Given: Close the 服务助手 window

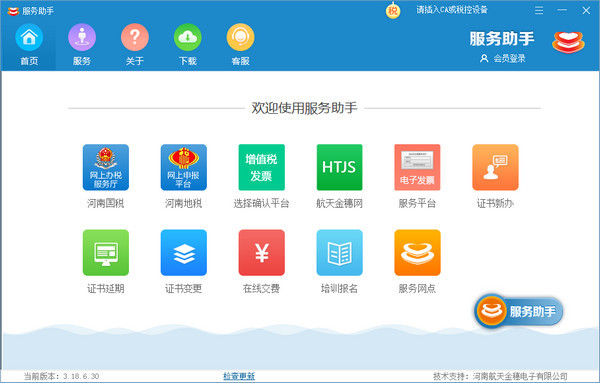Looking at the screenshot, I should pyautogui.click(x=586, y=10).
